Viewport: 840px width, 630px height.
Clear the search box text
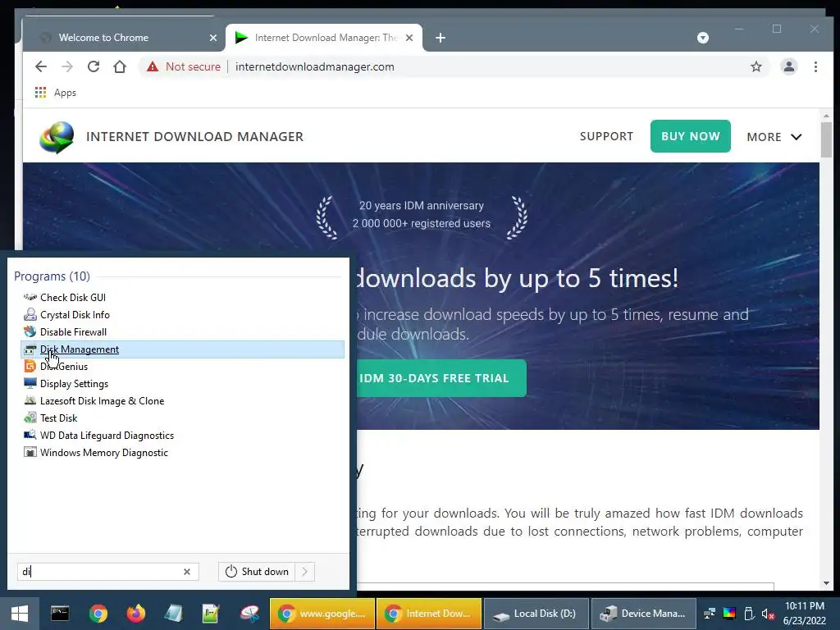187,572
